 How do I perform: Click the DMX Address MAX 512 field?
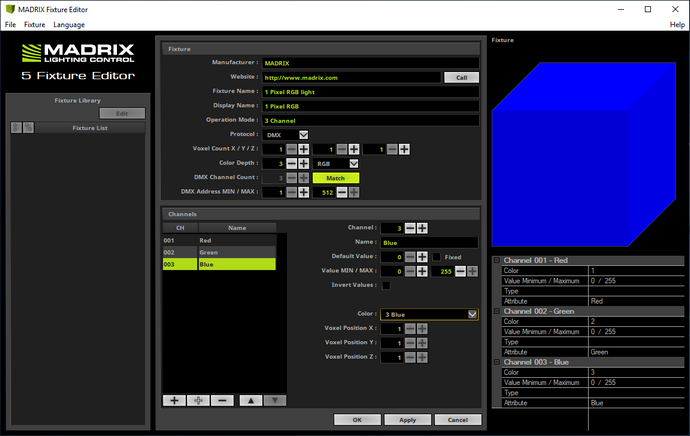click(324, 192)
